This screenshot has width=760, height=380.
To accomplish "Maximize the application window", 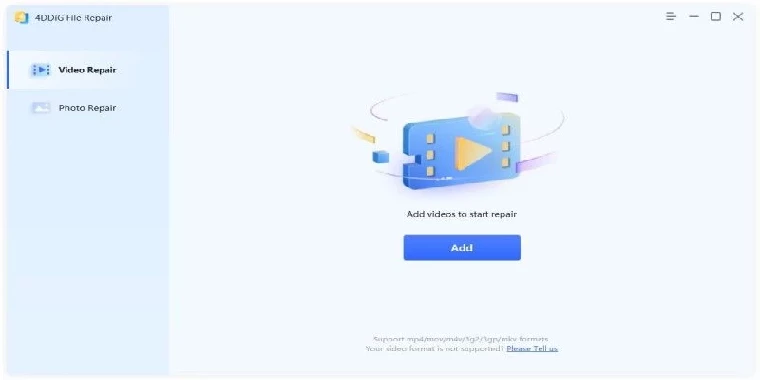I will click(x=716, y=16).
